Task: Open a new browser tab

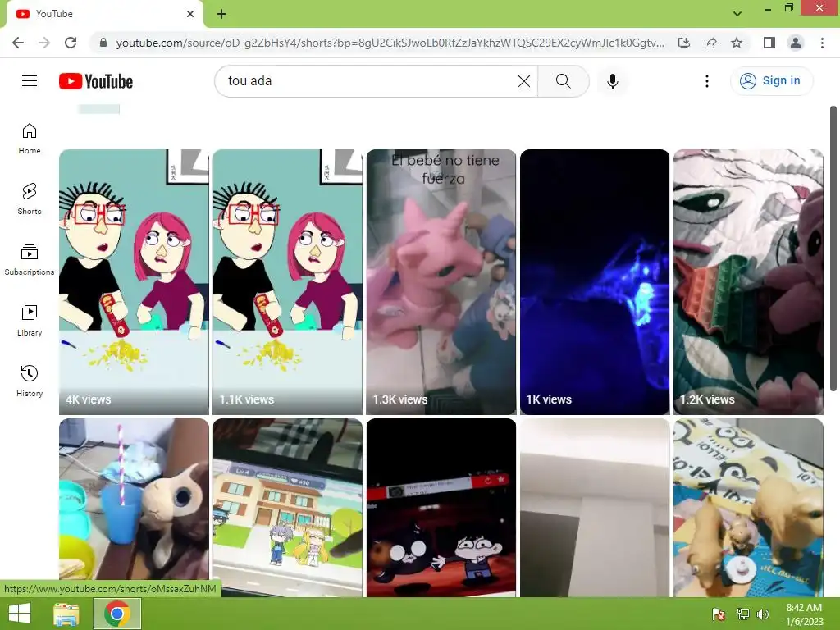Action: coord(221,14)
